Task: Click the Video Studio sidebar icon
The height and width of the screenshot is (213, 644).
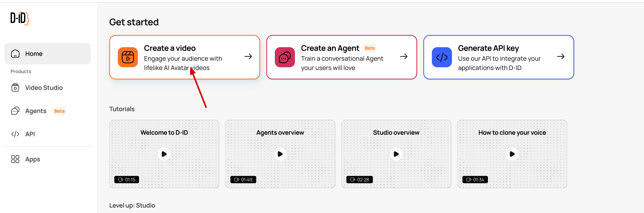Action: [x=15, y=88]
